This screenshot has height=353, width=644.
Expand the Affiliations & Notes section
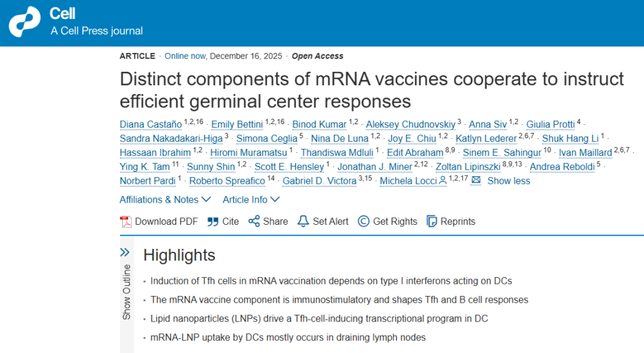165,200
